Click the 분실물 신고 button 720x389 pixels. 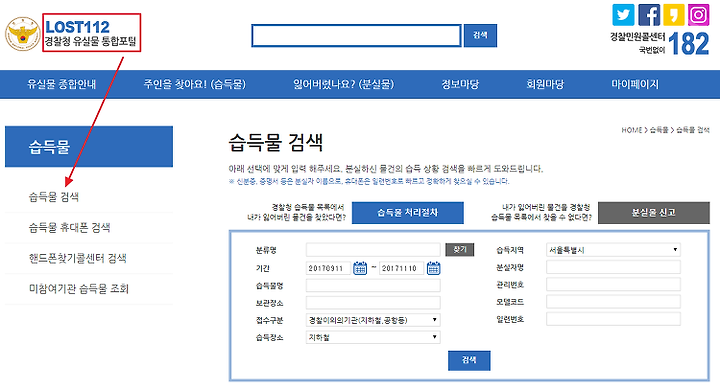click(653, 213)
